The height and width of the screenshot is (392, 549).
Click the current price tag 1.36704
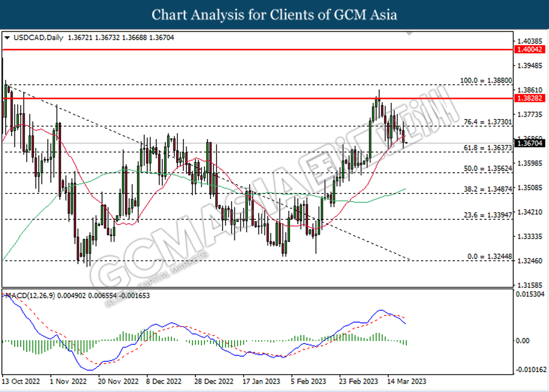point(530,143)
